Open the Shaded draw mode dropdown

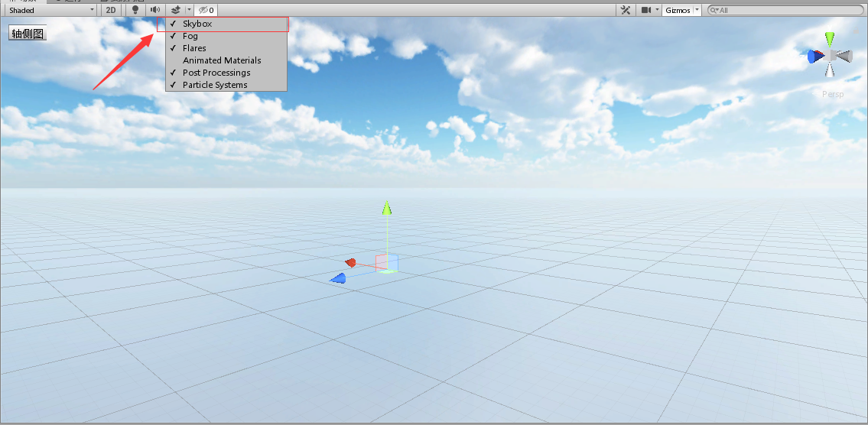pos(51,10)
